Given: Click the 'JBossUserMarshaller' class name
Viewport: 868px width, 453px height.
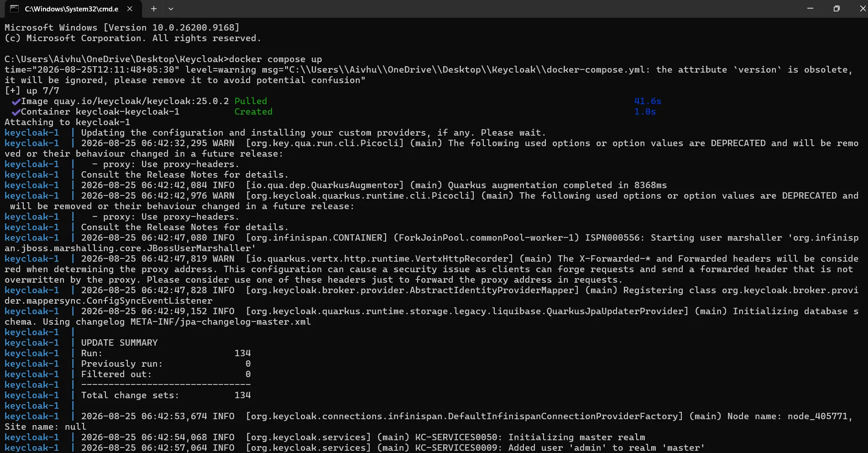Looking at the screenshot, I should (199, 248).
